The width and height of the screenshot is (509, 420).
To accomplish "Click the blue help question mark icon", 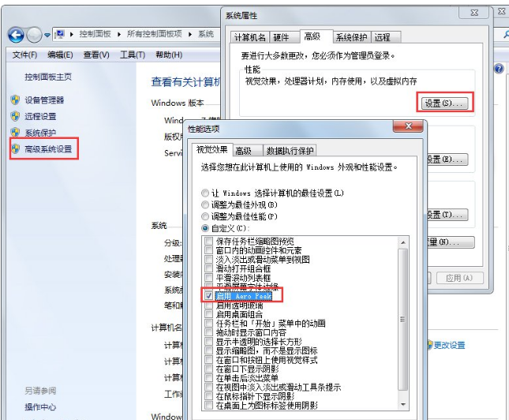I will (x=499, y=69).
